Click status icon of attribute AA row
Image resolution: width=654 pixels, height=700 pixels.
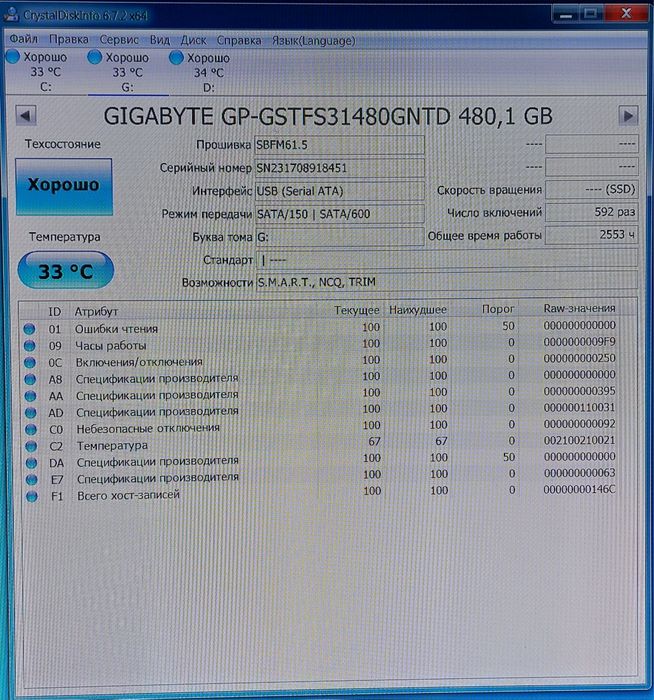pos(30,396)
